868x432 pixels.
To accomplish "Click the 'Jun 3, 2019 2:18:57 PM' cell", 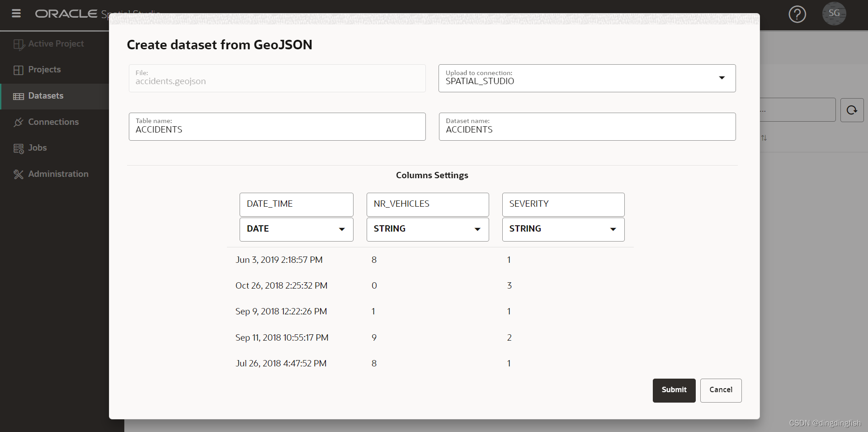I will (279, 260).
